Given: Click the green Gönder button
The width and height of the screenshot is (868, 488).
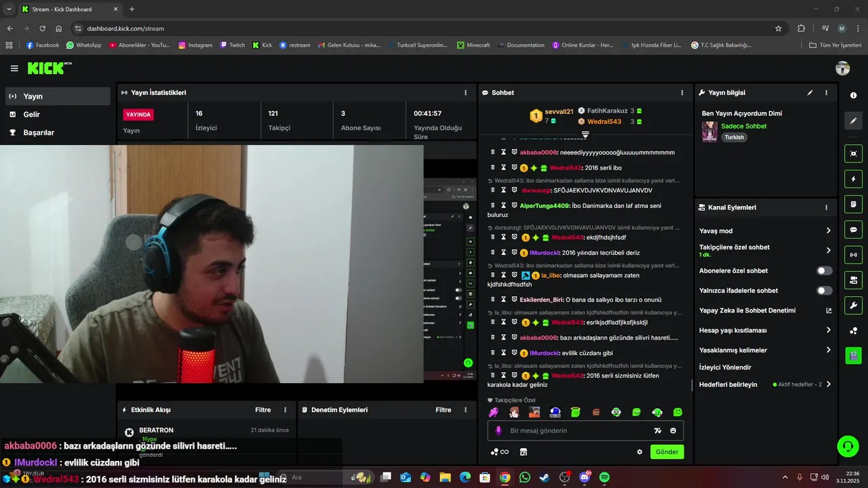Looking at the screenshot, I should [667, 452].
